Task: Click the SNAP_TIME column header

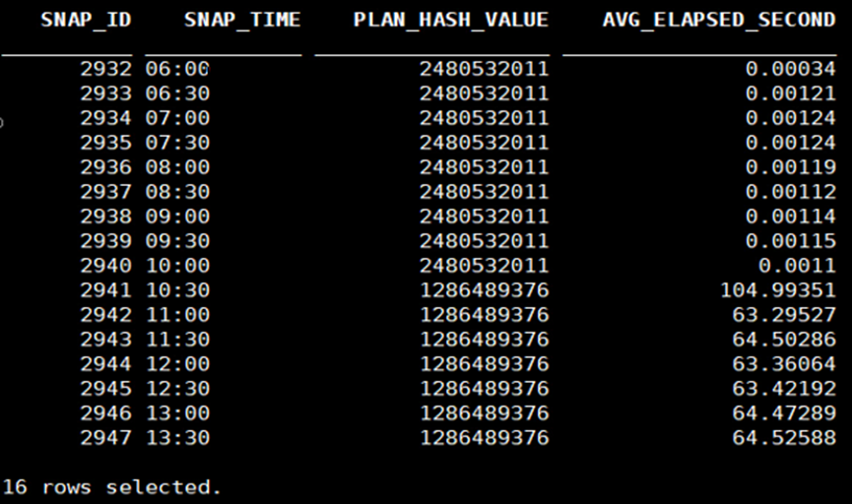Action: (241, 20)
